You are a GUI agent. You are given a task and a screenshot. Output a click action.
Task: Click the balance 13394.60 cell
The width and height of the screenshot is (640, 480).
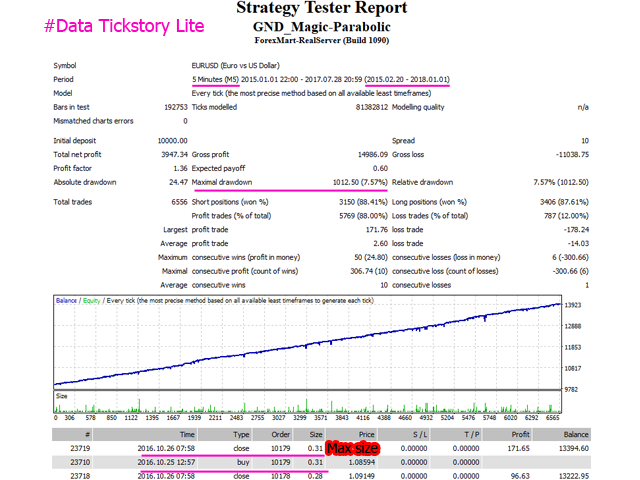point(574,448)
